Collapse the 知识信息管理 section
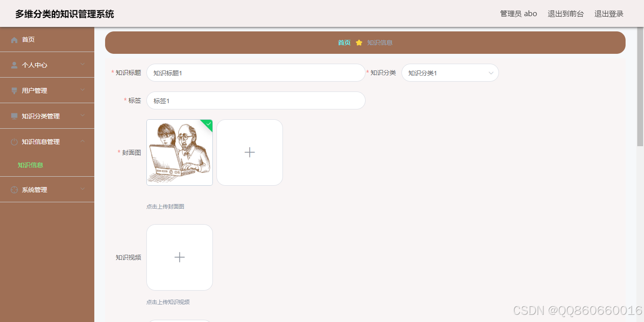Screen dimensions: 644x322 (x=47, y=141)
